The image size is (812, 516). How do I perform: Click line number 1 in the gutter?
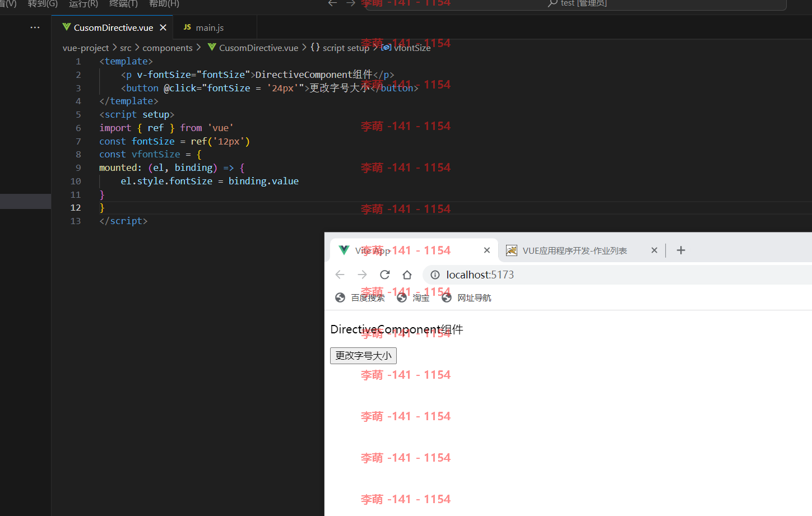point(78,62)
